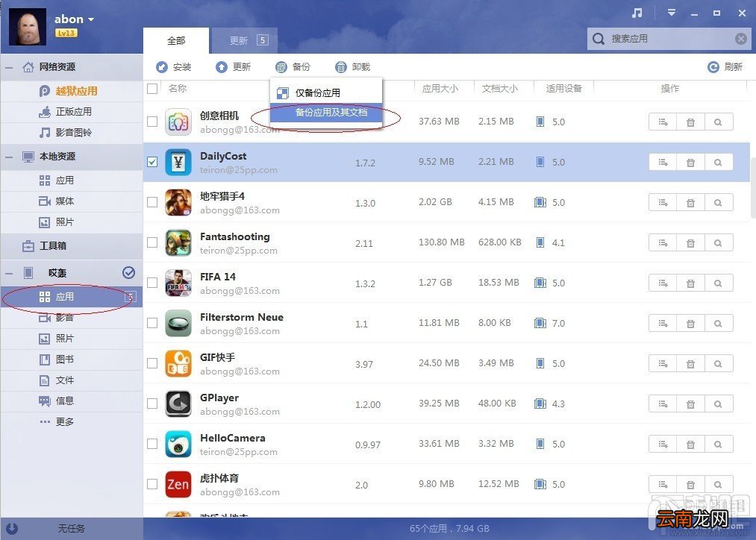Open 图书 under device section
The width and height of the screenshot is (756, 540).
tap(72, 360)
